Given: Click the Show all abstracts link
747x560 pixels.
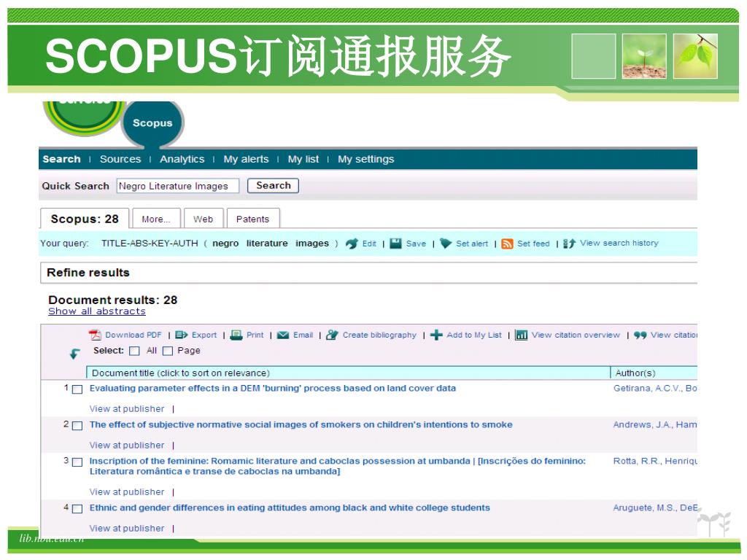Looking at the screenshot, I should coord(97,311).
